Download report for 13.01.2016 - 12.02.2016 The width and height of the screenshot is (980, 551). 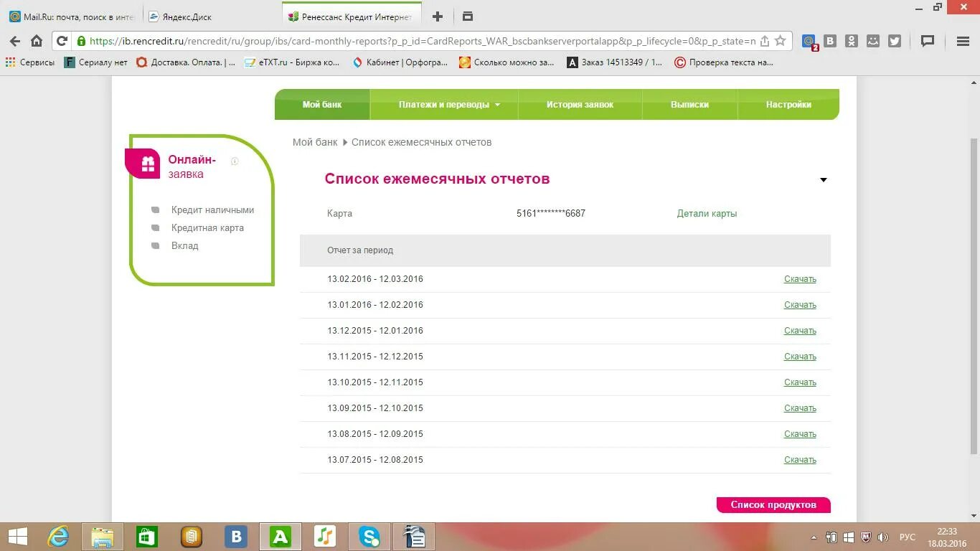(x=800, y=305)
